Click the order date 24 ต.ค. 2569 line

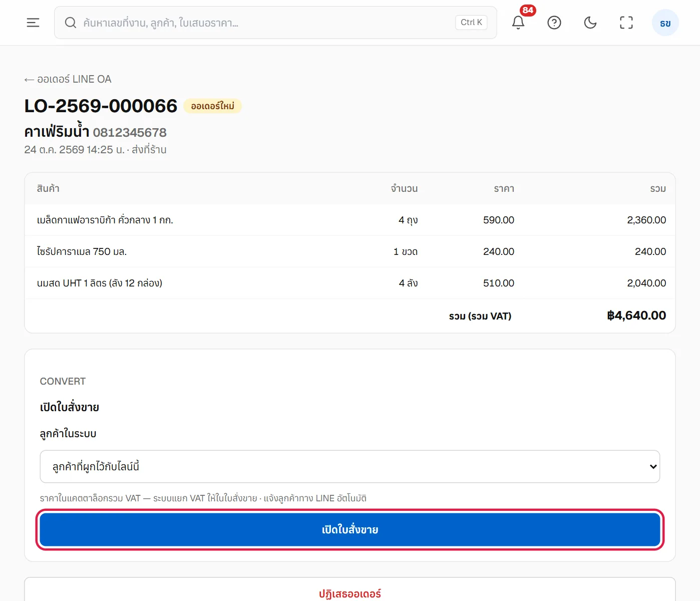coord(95,150)
